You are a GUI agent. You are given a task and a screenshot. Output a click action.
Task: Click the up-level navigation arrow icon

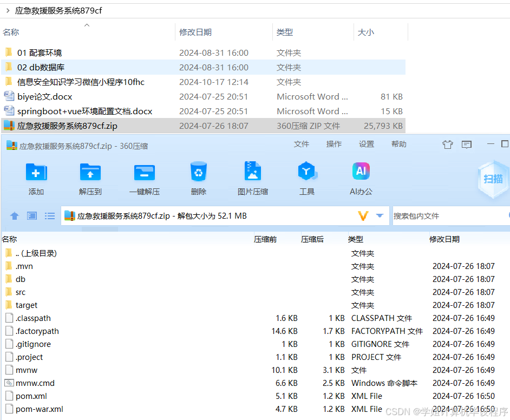14,215
